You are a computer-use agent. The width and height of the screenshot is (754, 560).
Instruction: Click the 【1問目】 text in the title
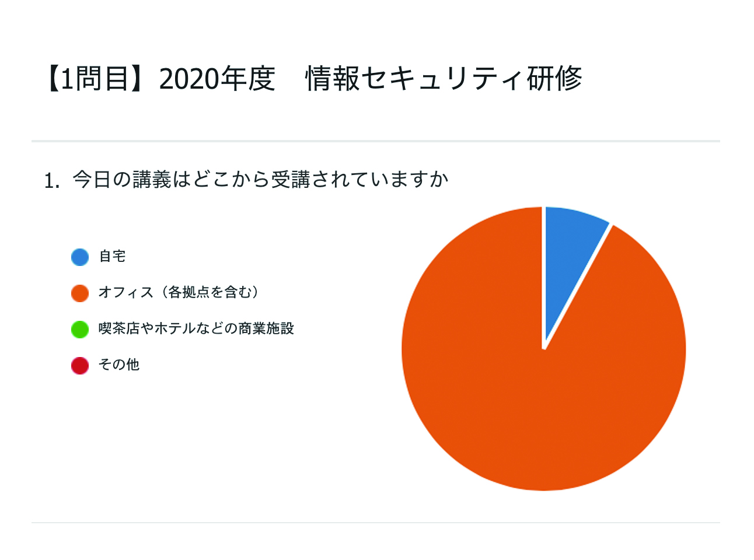coord(93,79)
